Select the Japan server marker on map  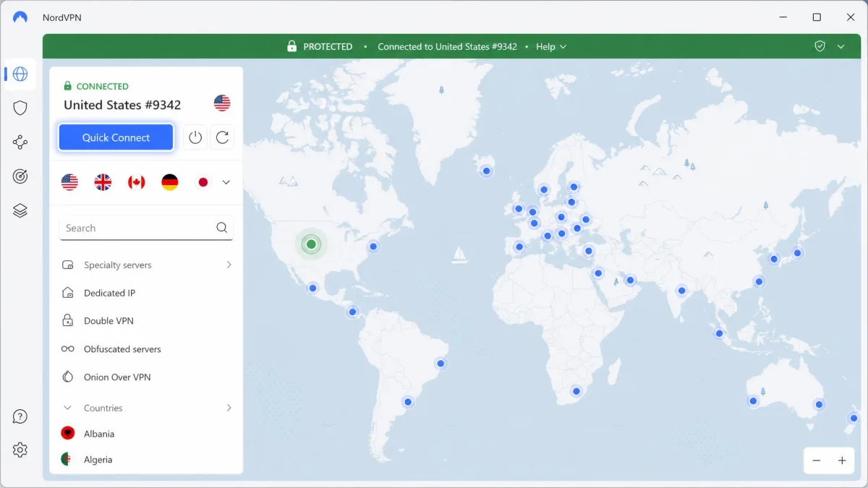[797, 253]
